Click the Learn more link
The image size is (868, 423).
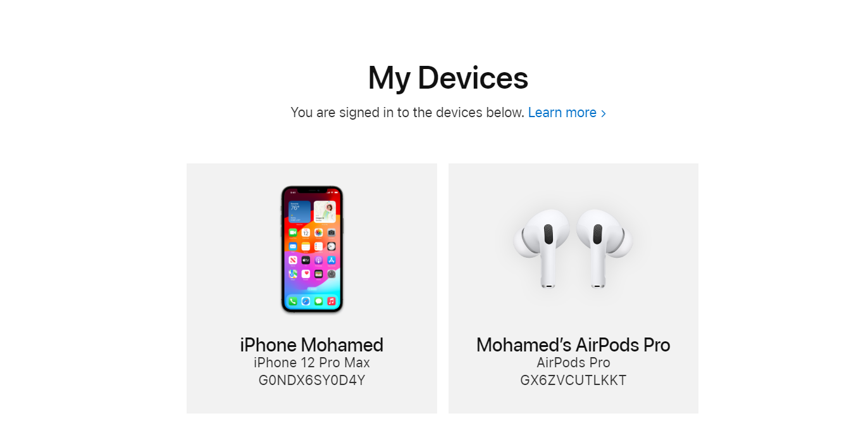click(562, 113)
